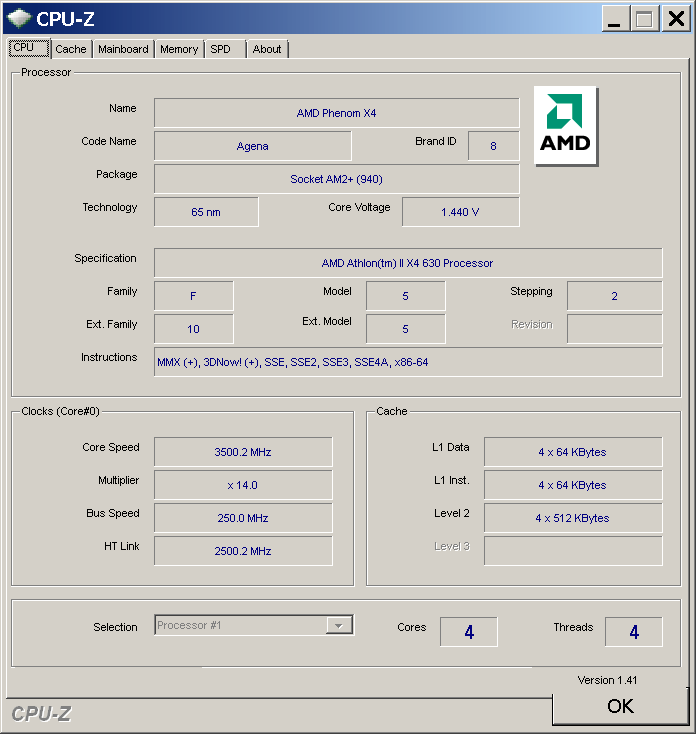
Task: Click the Level 2 value 4 x 512 KBytes
Action: coord(573,518)
